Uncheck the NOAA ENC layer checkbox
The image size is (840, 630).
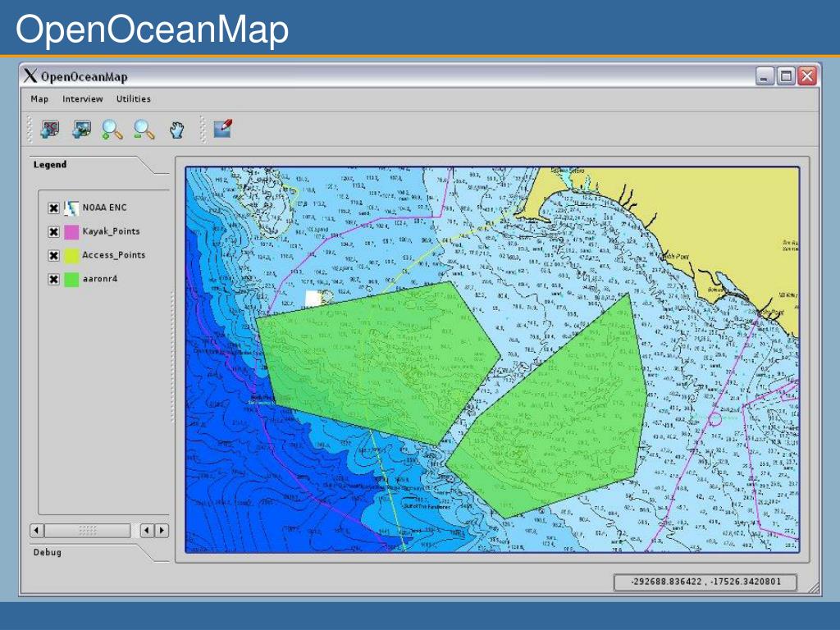[53, 208]
